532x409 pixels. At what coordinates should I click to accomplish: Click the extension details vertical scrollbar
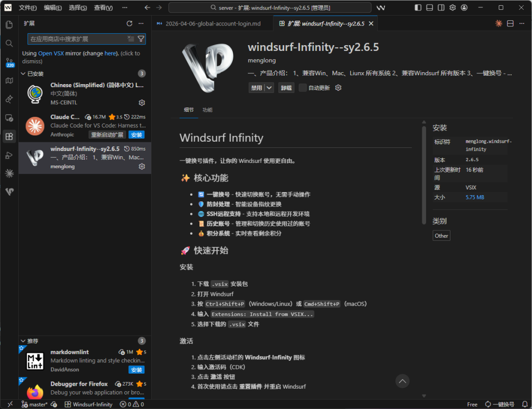point(424,175)
